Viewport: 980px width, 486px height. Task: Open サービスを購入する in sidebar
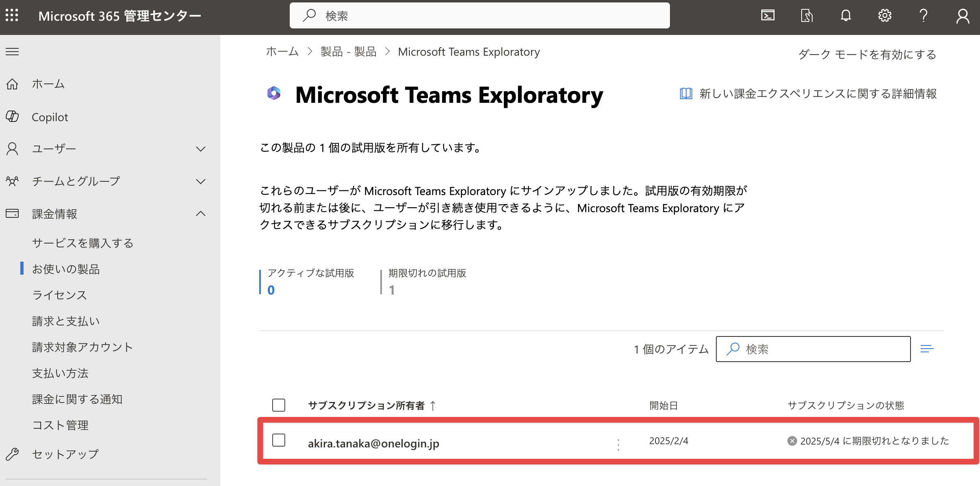(x=83, y=243)
